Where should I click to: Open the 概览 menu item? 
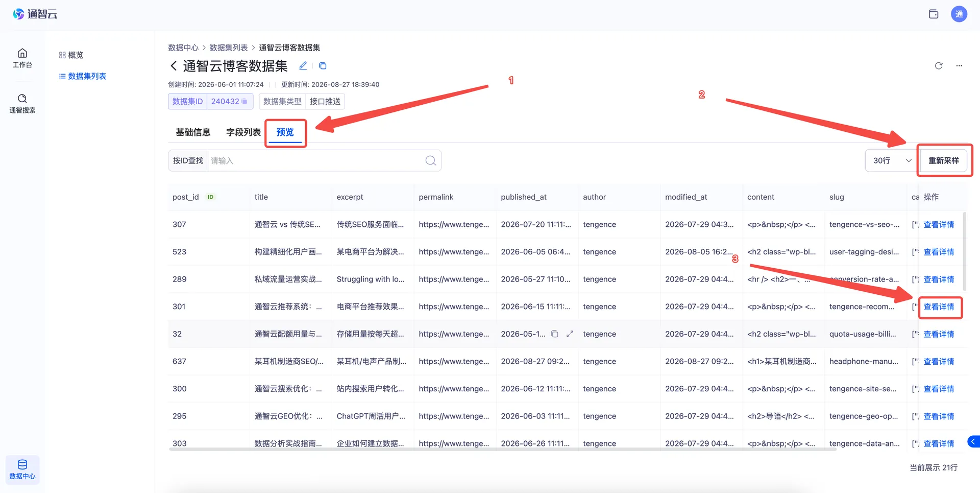pos(71,55)
